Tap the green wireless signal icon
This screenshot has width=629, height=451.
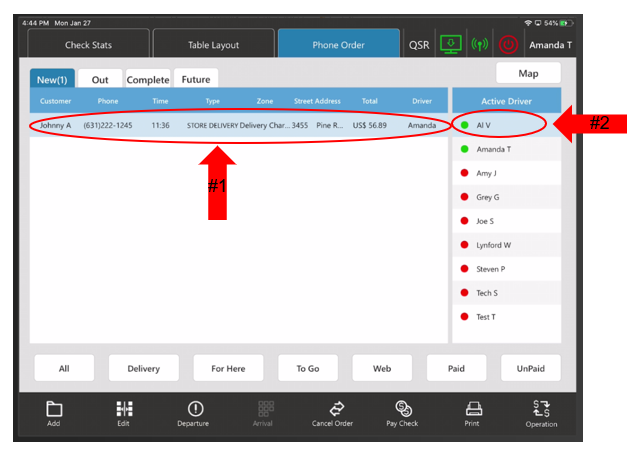click(x=479, y=44)
